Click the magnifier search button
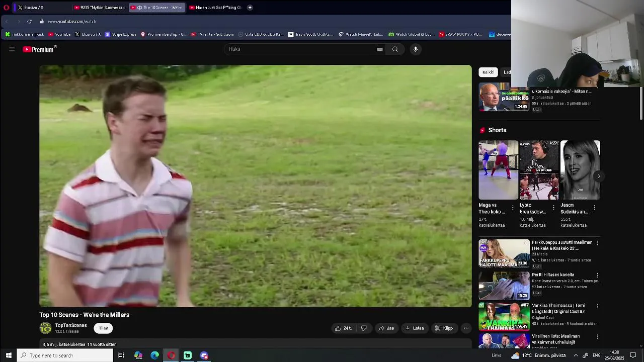 395,49
